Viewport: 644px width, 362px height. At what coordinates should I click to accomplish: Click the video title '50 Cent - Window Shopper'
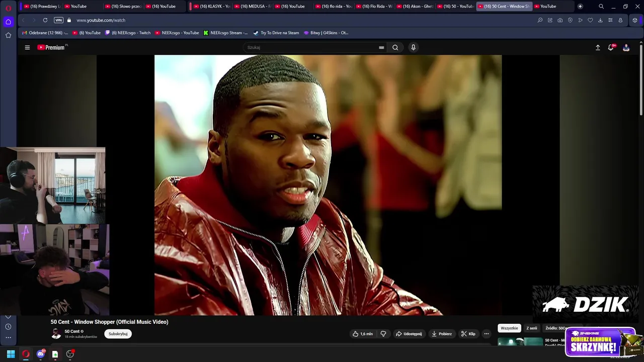(x=109, y=322)
